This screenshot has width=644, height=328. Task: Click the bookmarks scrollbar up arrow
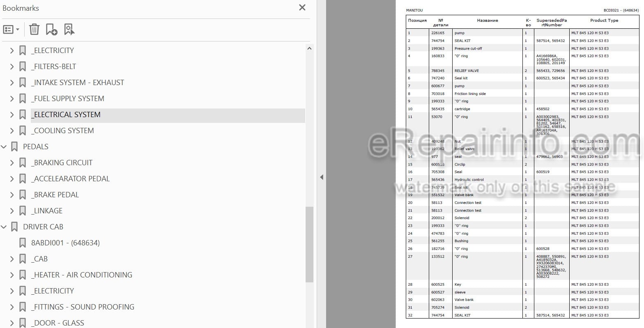[310, 48]
